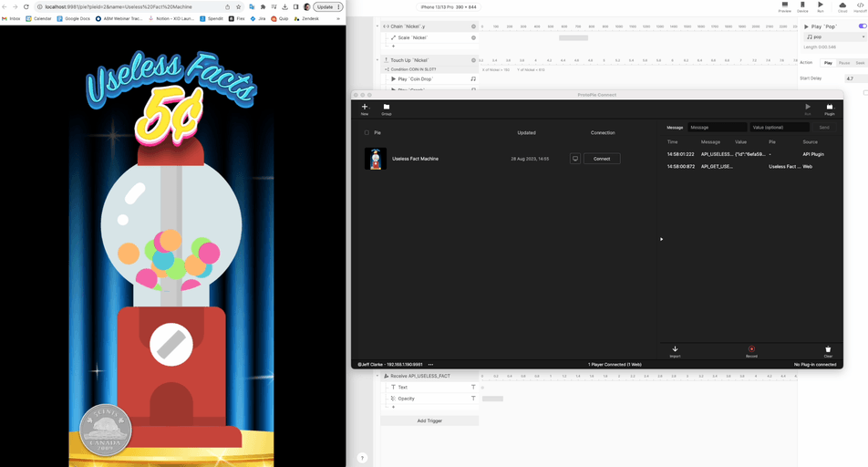Open the iPhone 13/13 Pro device size selector
Viewport: 868px width, 467px height.
pyautogui.click(x=449, y=6)
